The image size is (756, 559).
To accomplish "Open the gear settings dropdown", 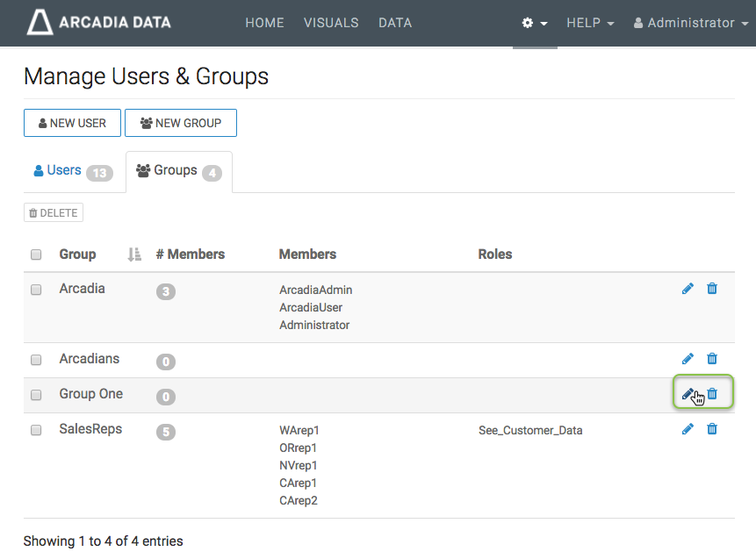I will point(534,23).
